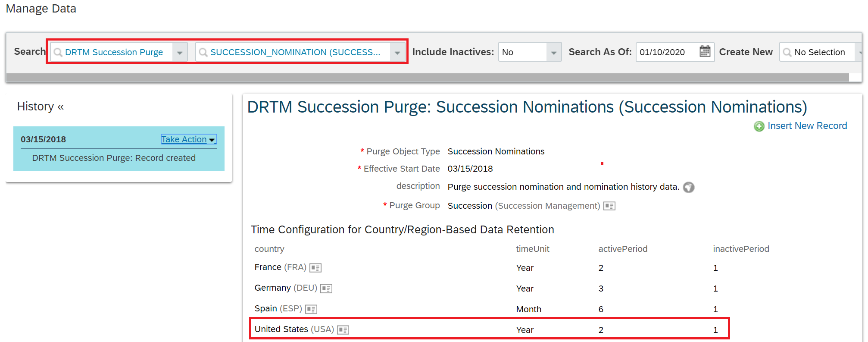Click United States (USA) country row
Image resolution: width=868 pixels, height=342 pixels.
click(489, 329)
